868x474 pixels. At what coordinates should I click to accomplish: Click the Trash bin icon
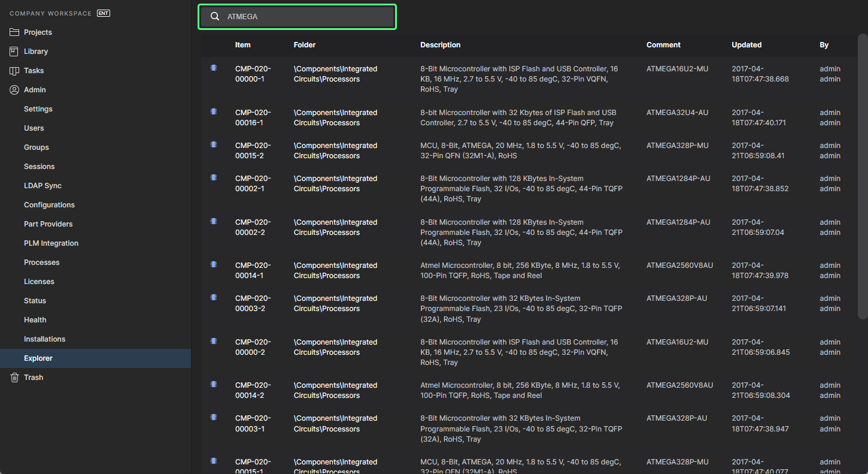[14, 378]
